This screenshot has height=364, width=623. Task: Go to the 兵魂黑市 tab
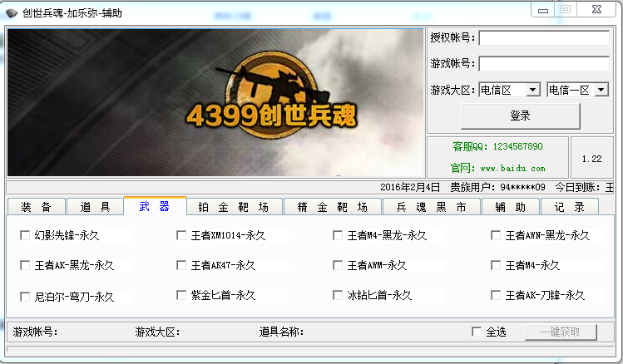coord(432,207)
